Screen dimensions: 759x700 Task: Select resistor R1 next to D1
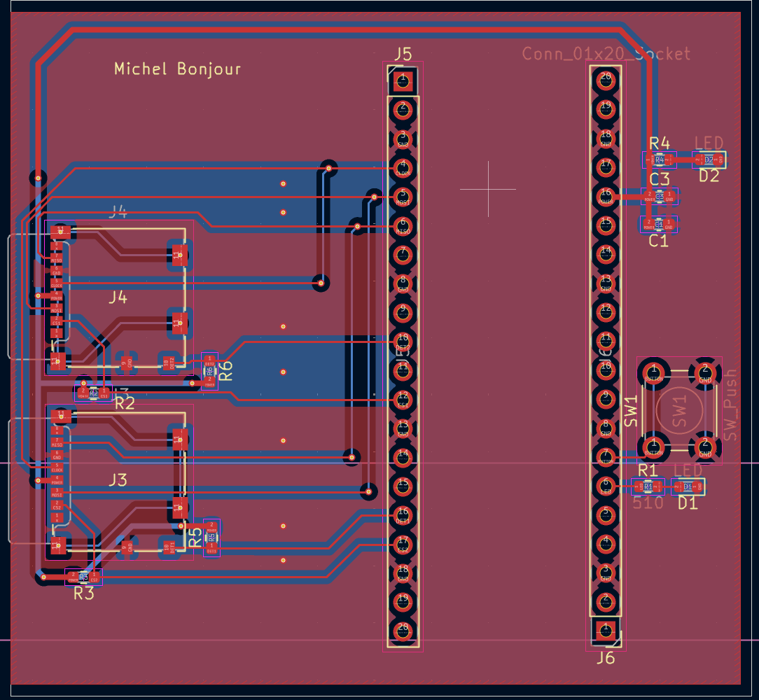[648, 486]
